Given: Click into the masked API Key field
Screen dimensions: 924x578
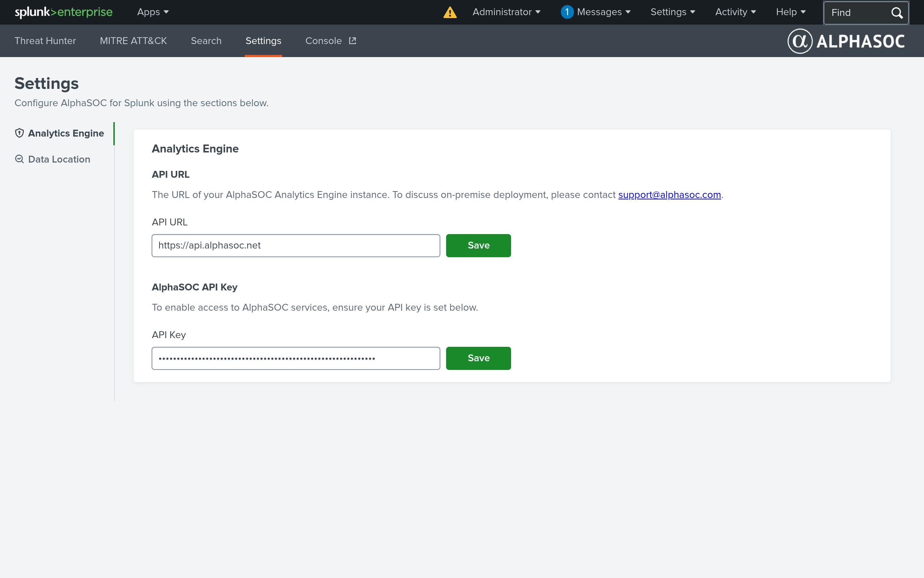Looking at the screenshot, I should coord(296,359).
